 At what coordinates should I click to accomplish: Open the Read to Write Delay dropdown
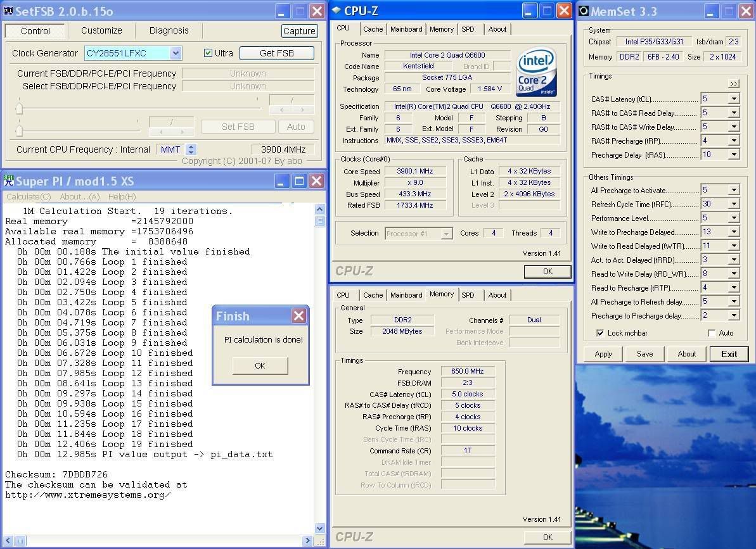click(x=734, y=274)
